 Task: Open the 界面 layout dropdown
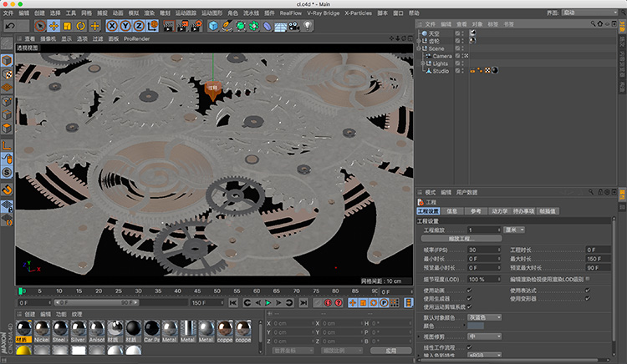click(590, 13)
